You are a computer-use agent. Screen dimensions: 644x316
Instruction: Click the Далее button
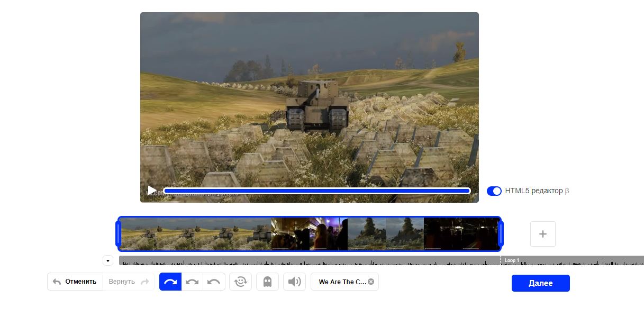[540, 283]
